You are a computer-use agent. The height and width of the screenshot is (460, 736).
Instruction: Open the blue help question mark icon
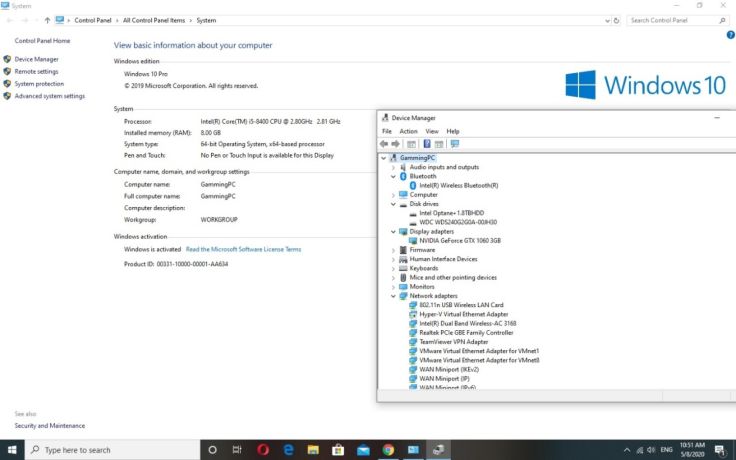point(730,35)
